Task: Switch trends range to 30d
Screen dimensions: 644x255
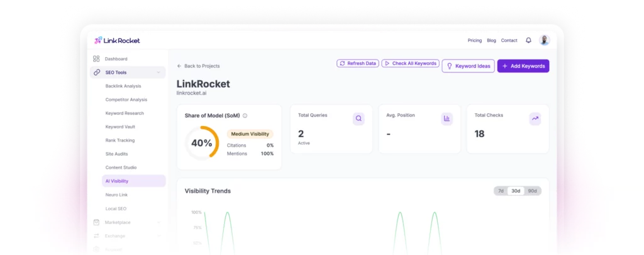Action: pyautogui.click(x=516, y=191)
